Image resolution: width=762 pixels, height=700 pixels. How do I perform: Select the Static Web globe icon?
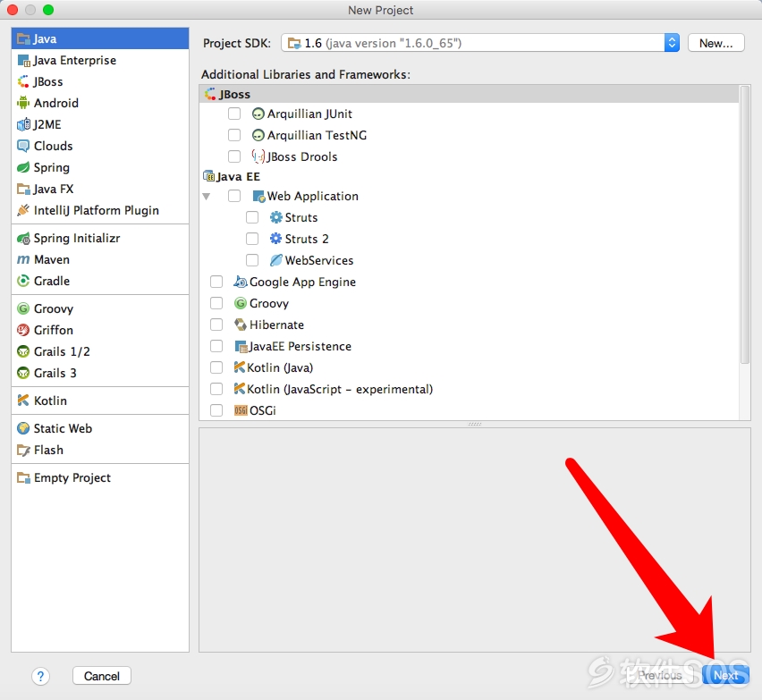tap(23, 428)
